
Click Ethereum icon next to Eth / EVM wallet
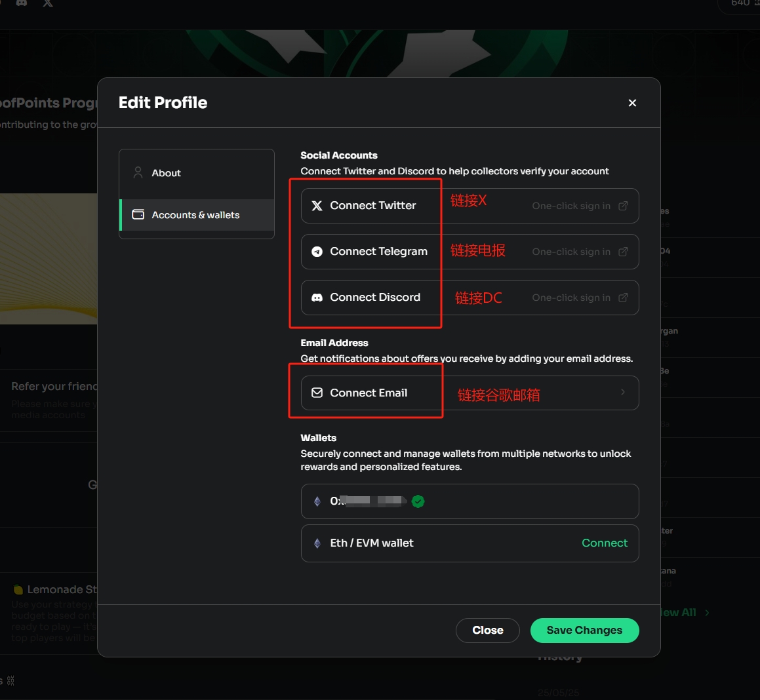tap(317, 543)
